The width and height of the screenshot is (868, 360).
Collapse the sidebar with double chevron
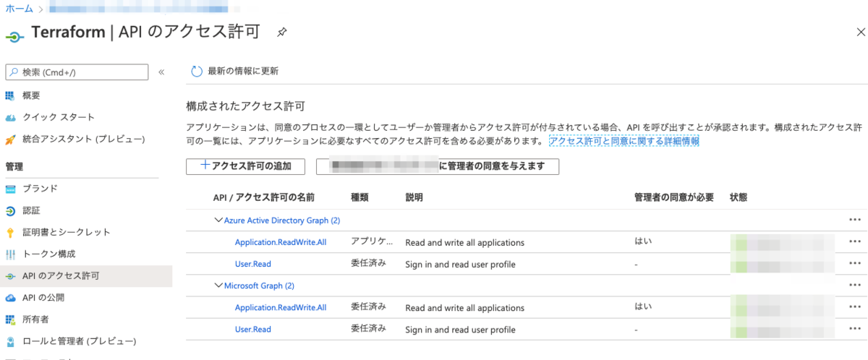pyautogui.click(x=161, y=72)
